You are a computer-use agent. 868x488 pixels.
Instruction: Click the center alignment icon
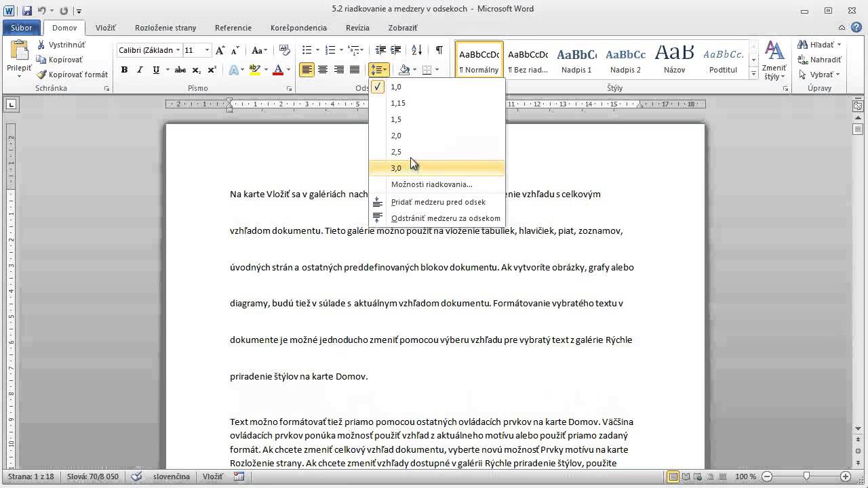coord(323,70)
